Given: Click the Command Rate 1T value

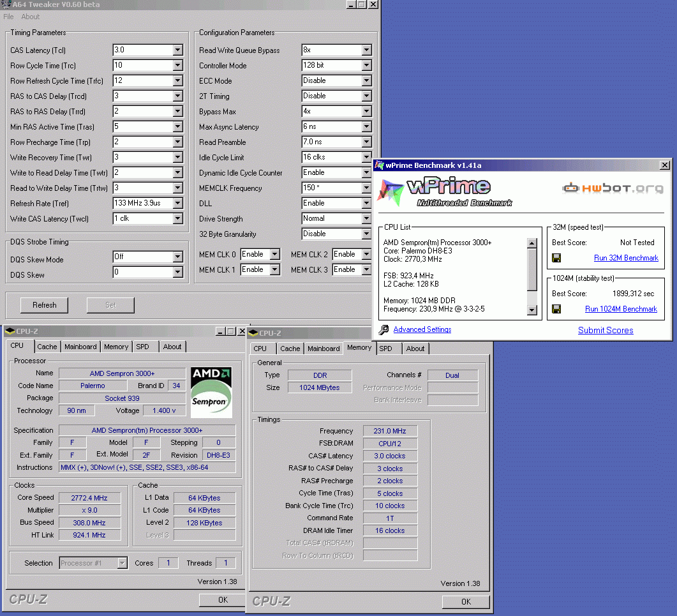Looking at the screenshot, I should [390, 518].
